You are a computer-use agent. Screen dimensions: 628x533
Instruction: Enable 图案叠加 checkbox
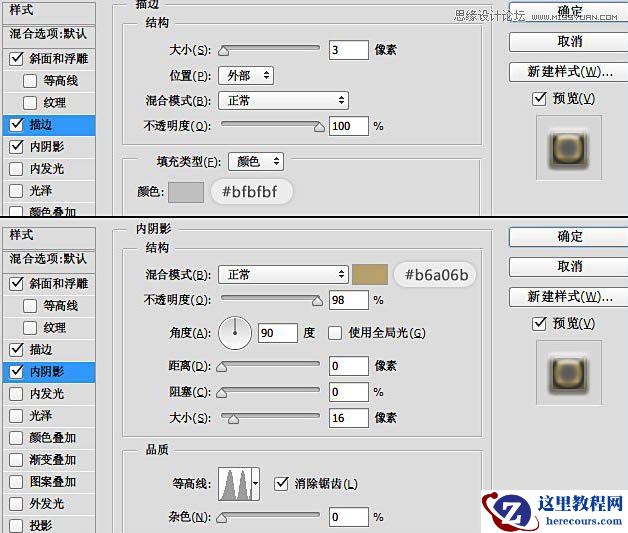[x=16, y=482]
